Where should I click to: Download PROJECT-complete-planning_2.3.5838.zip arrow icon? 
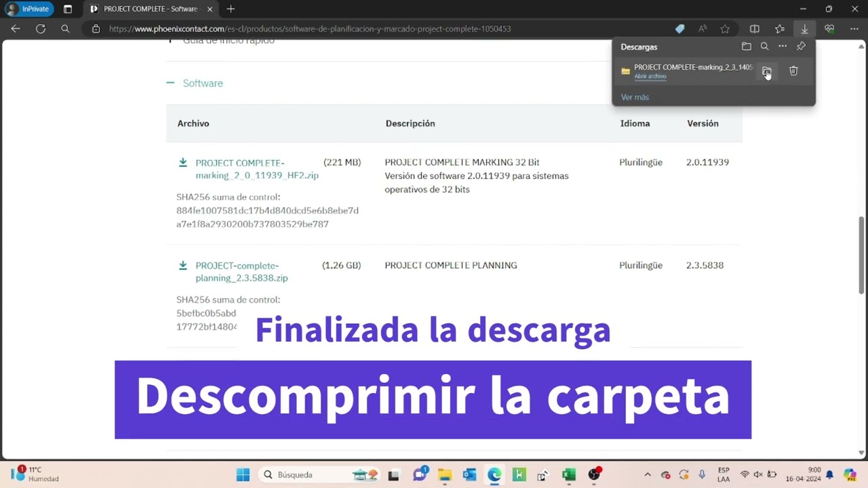[183, 266]
